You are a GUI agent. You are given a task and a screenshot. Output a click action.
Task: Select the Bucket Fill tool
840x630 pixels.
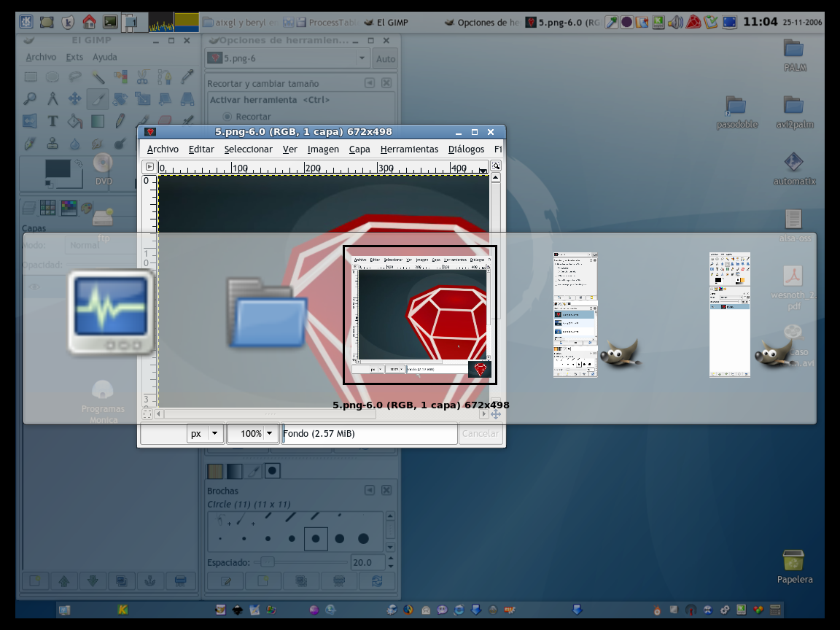pos(75,121)
